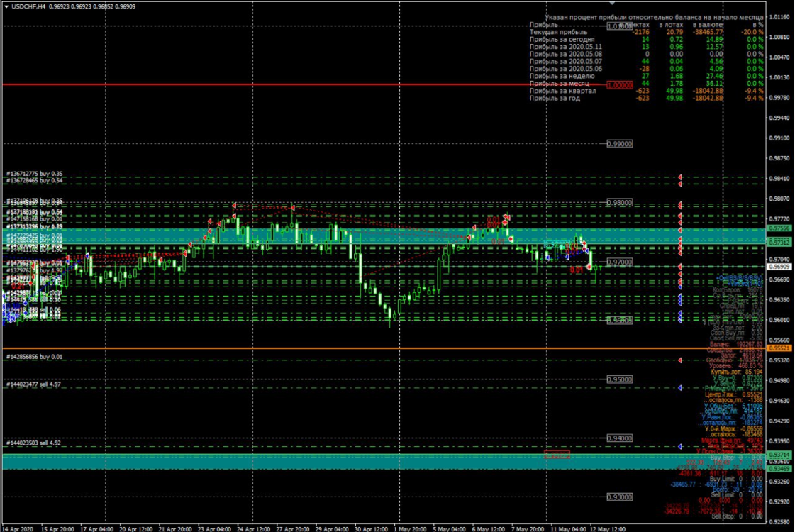Click the 24 Apr 12:00 time axis label
The image size is (795, 532).
(253, 529)
